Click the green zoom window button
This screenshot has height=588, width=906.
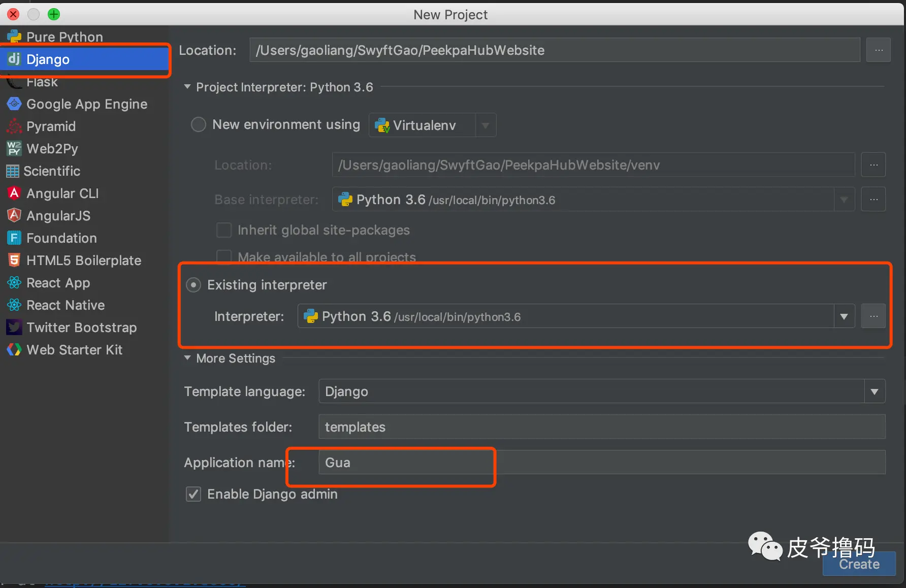54,14
